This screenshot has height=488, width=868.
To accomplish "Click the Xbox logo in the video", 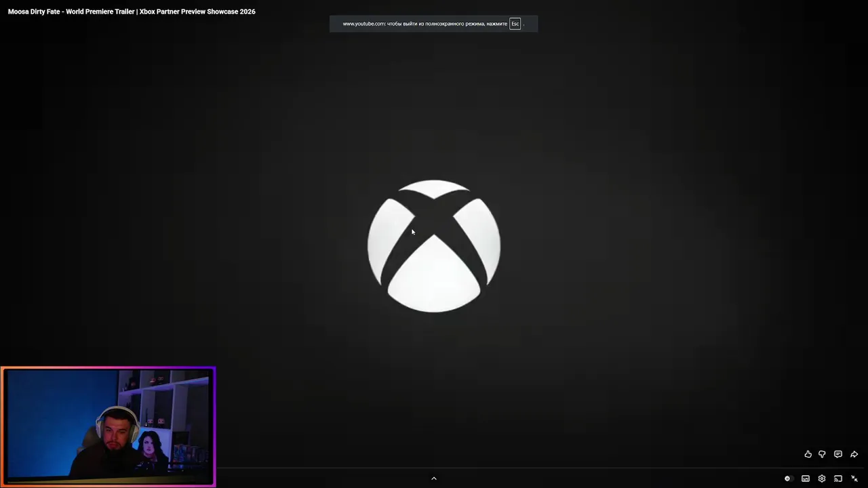I will (434, 246).
